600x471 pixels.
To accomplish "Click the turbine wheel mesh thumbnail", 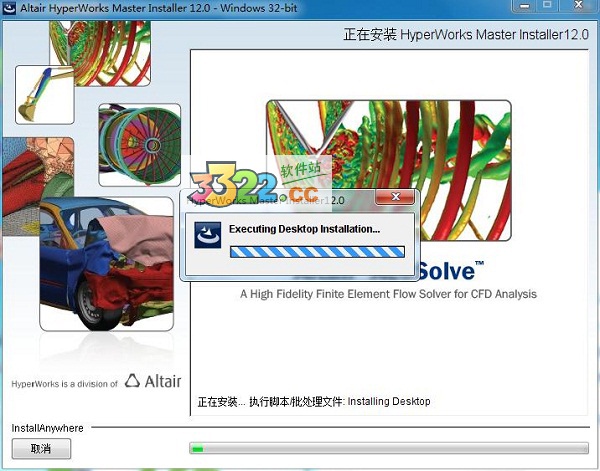I will coord(140,145).
